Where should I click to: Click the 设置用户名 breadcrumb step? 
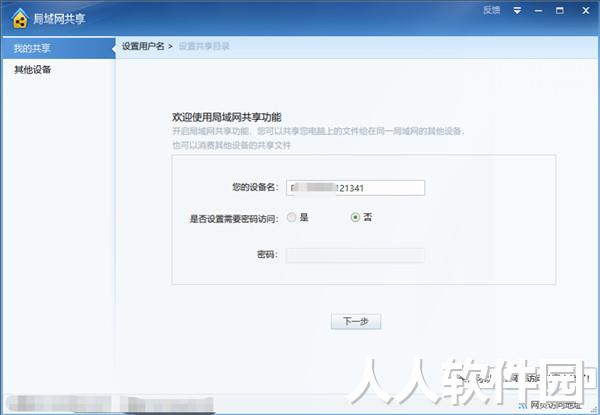pos(143,46)
